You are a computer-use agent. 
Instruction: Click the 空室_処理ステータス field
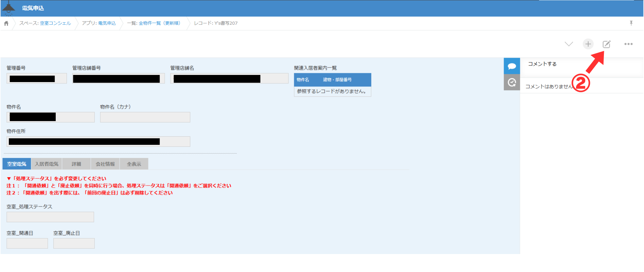(50, 217)
